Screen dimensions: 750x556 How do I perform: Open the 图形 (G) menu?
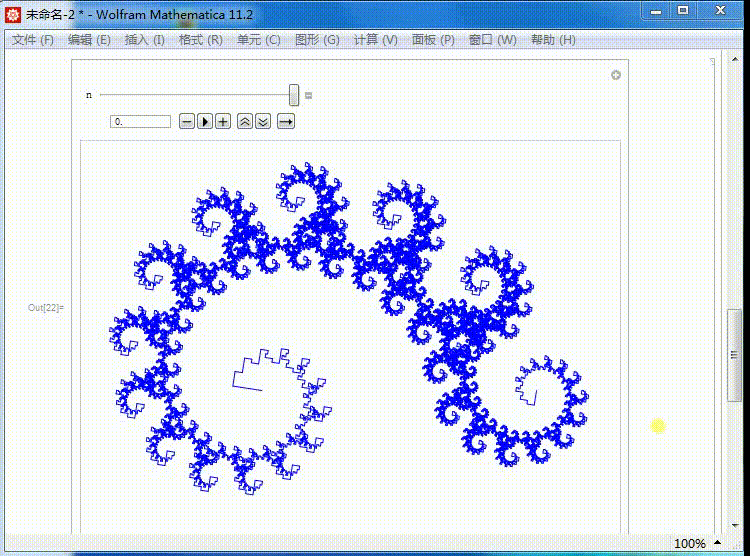click(x=317, y=40)
